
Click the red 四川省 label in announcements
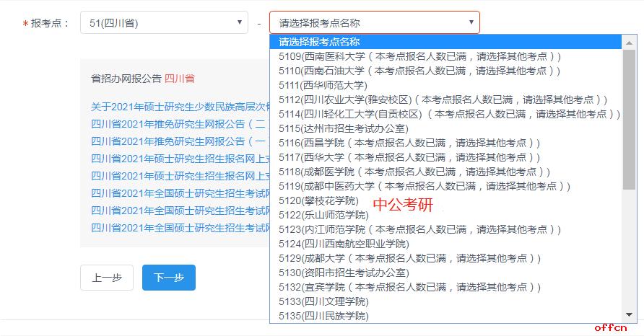point(179,78)
